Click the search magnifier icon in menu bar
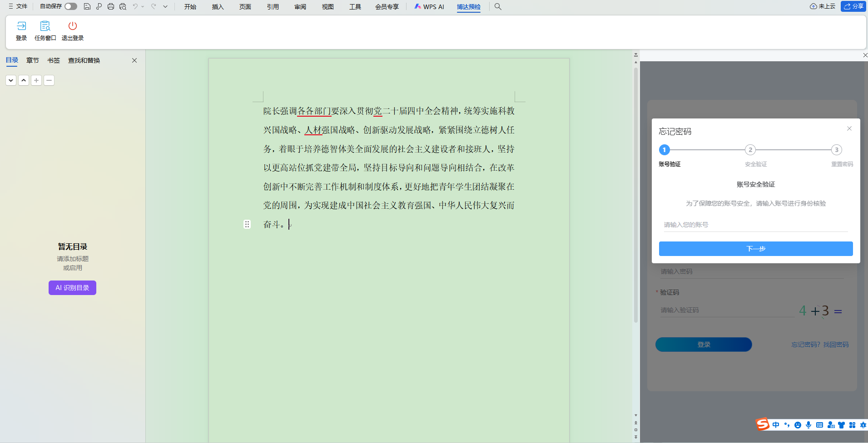The width and height of the screenshot is (868, 443). [x=498, y=7]
